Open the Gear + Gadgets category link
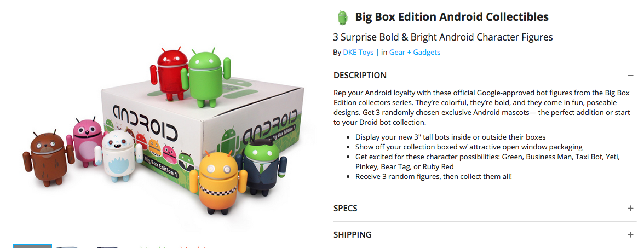The width and height of the screenshot is (644, 248). pos(415,52)
